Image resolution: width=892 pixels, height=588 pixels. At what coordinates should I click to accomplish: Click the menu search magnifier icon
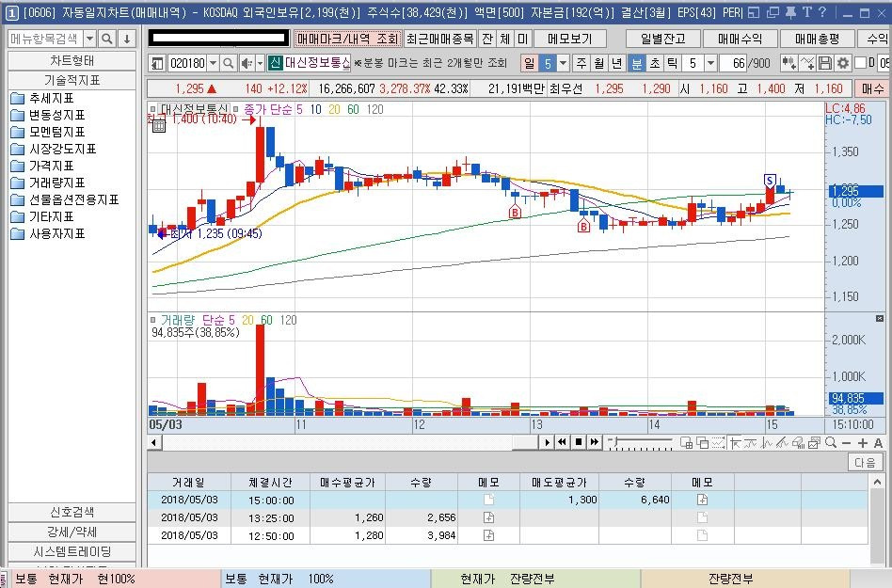click(x=106, y=39)
